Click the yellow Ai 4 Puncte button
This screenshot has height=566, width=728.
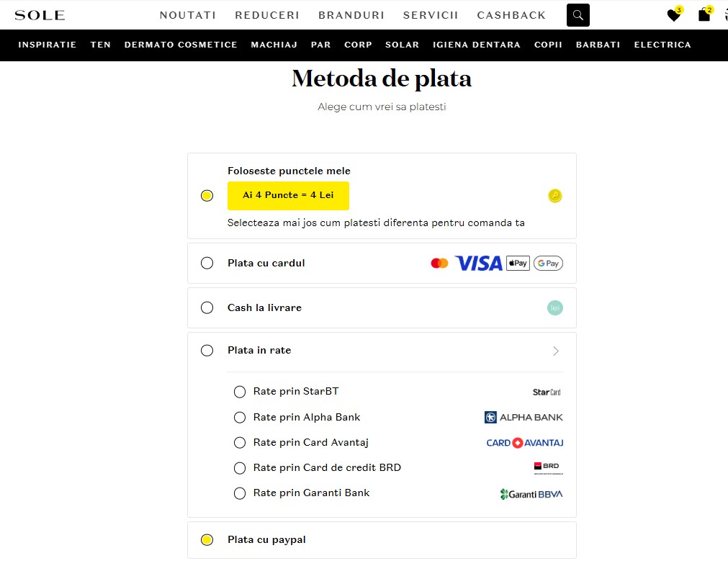[x=288, y=195]
